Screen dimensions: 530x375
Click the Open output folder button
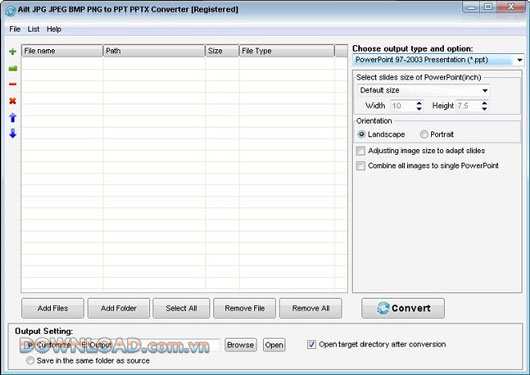pos(274,345)
